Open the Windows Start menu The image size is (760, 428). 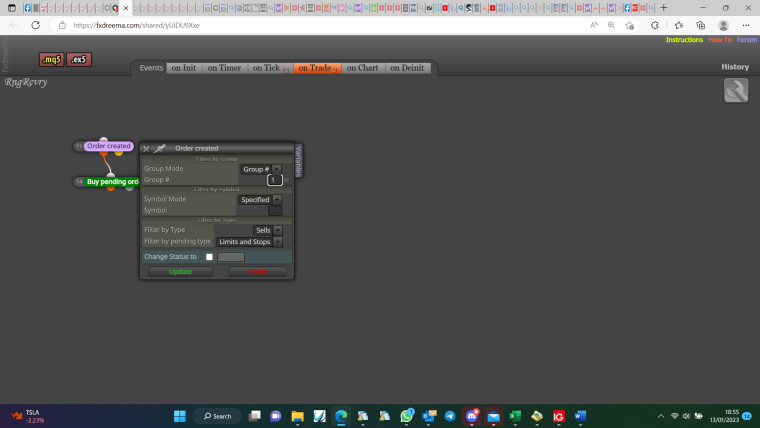pos(180,416)
